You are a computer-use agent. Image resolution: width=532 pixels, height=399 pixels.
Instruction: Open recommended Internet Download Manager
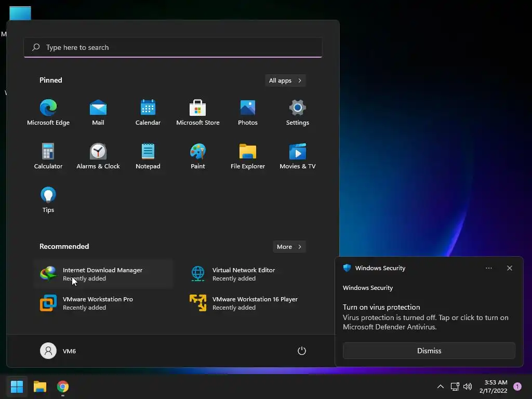click(x=103, y=274)
